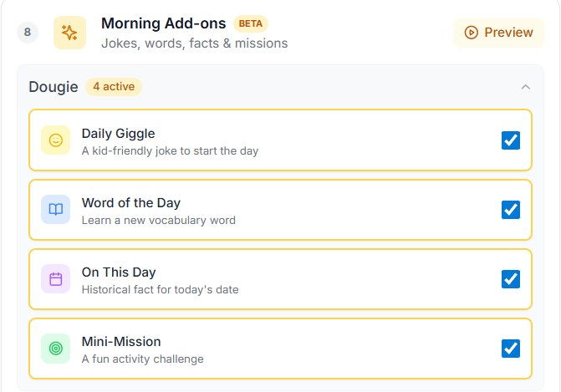Click the Word of the Day book icon
561x392 pixels.
56,210
